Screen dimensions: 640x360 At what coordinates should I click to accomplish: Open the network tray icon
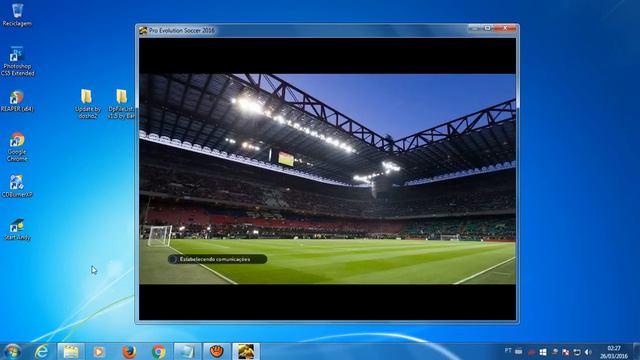(x=577, y=352)
